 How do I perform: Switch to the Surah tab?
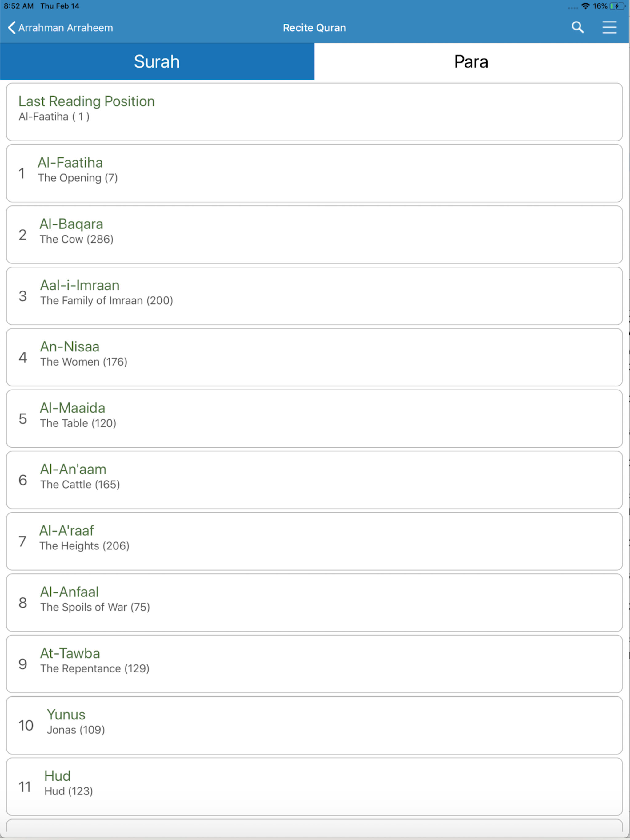point(157,61)
